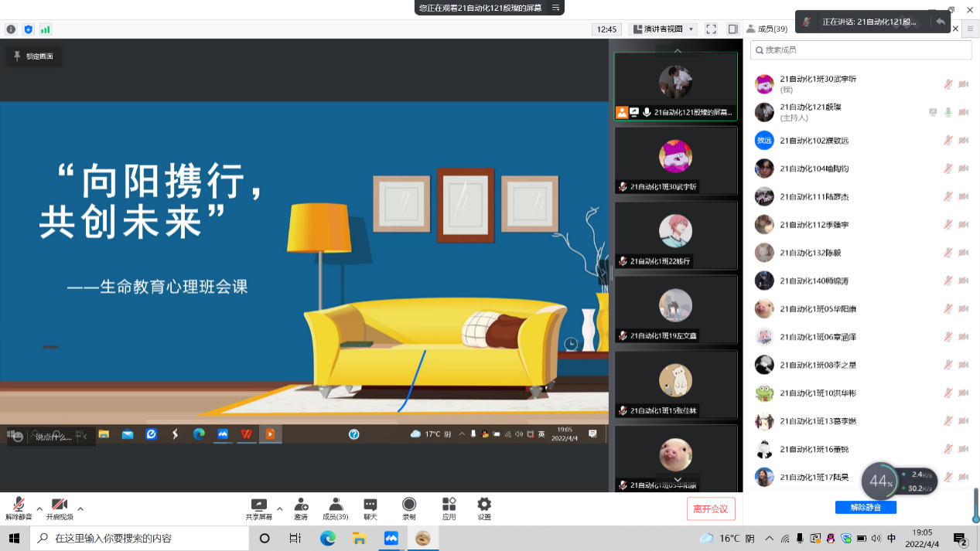Click the red 离开会议 button
The height and width of the screenshot is (551, 980).
click(711, 509)
